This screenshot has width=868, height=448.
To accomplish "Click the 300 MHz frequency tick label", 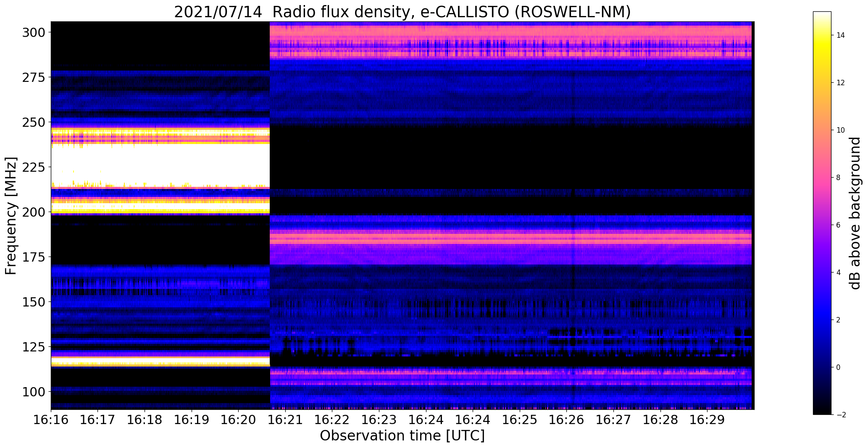I will [34, 32].
